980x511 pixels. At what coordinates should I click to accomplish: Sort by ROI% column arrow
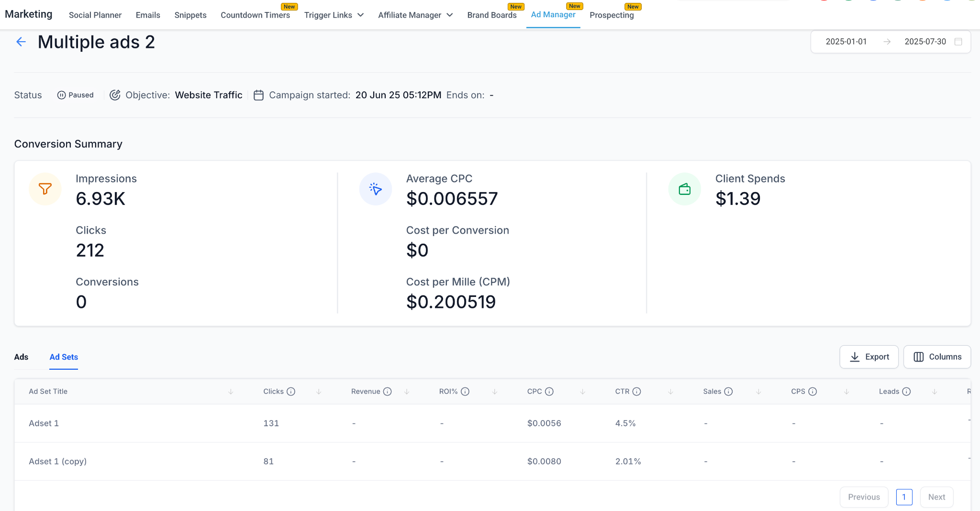(x=495, y=392)
